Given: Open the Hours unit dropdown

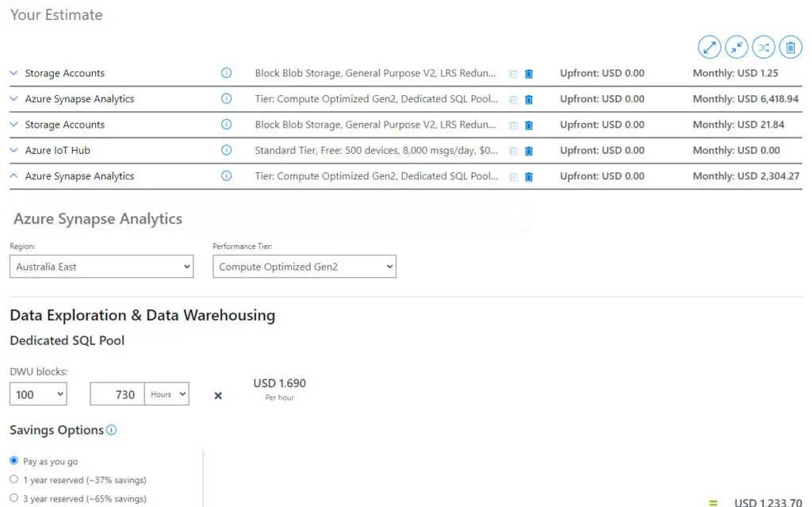Looking at the screenshot, I should point(167,394).
